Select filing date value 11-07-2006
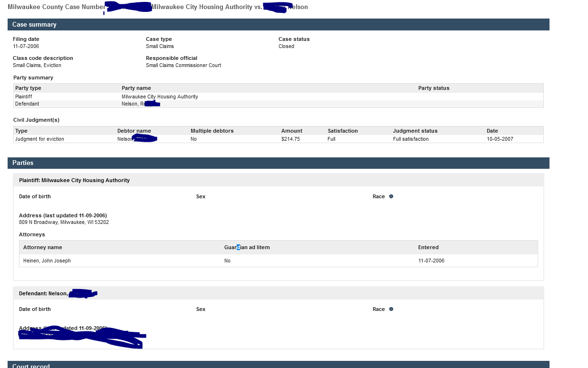This screenshot has width=588, height=368. 26,46
